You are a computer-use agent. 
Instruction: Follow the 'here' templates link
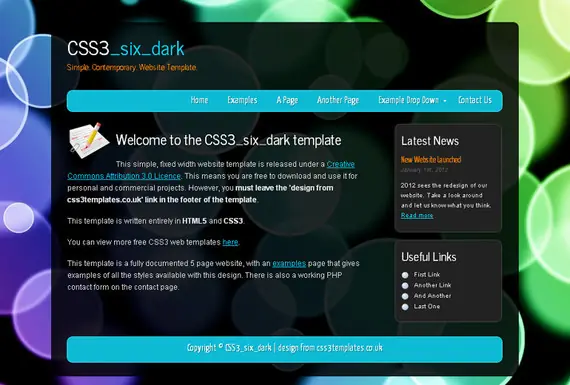(230, 242)
